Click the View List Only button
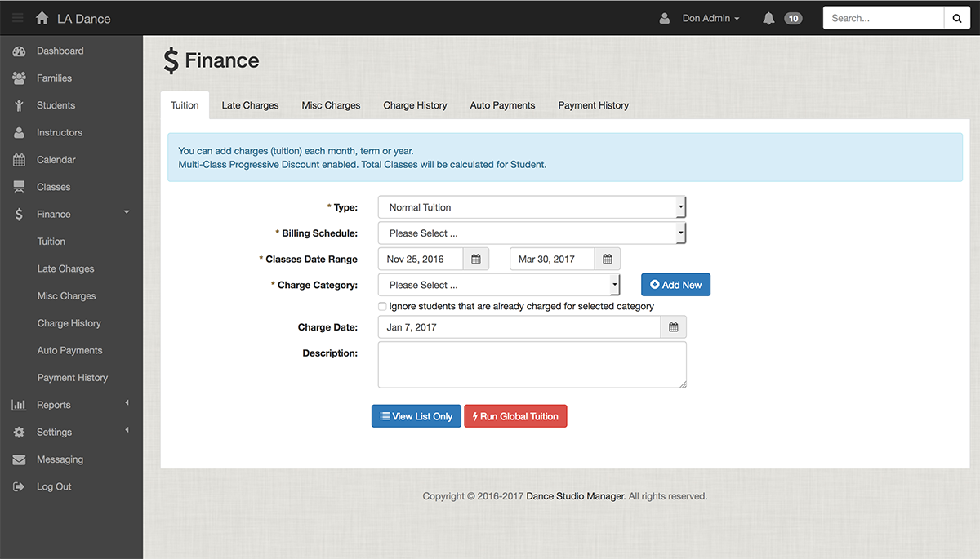The image size is (980, 559). tap(416, 415)
